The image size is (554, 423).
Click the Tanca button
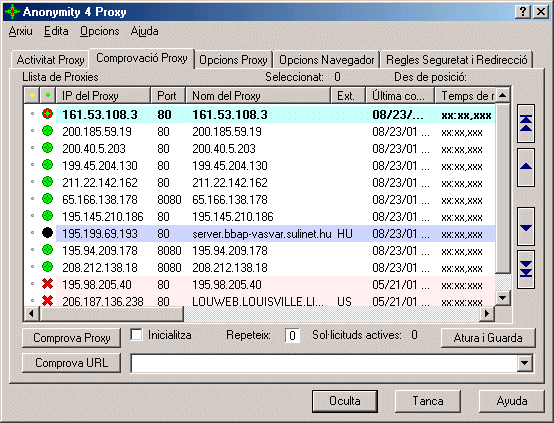428,401
